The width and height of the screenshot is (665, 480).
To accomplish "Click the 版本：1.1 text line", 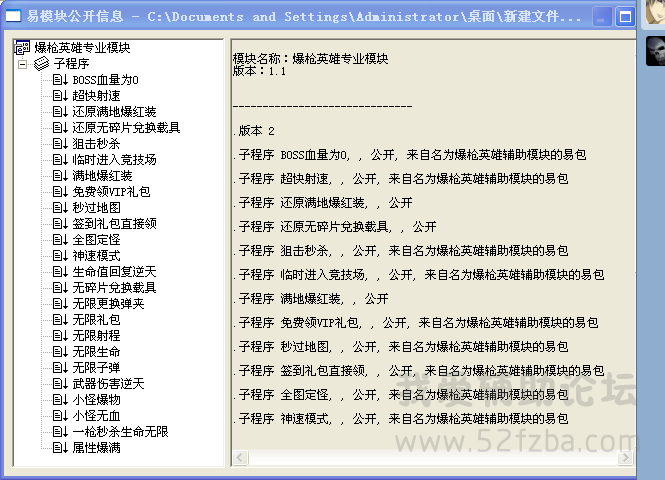I will tap(259, 71).
